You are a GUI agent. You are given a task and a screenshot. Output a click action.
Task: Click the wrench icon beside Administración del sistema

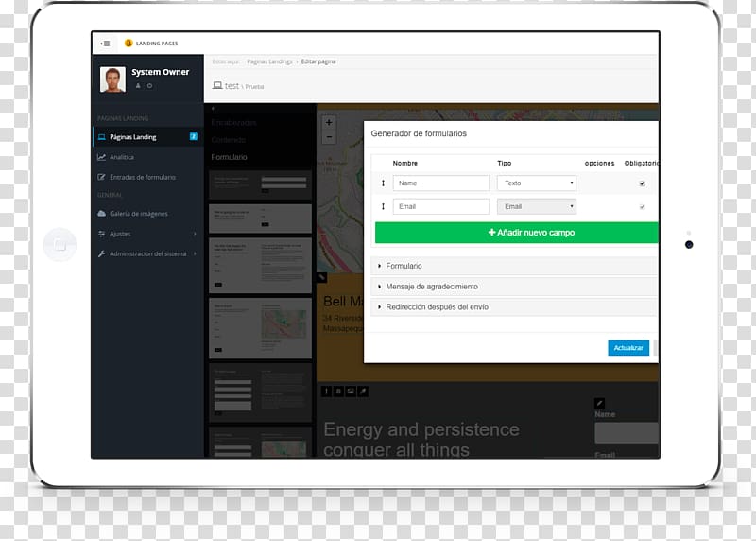102,253
